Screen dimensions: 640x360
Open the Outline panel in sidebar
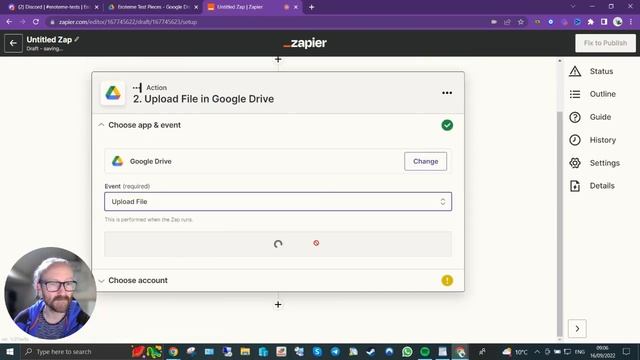point(593,94)
